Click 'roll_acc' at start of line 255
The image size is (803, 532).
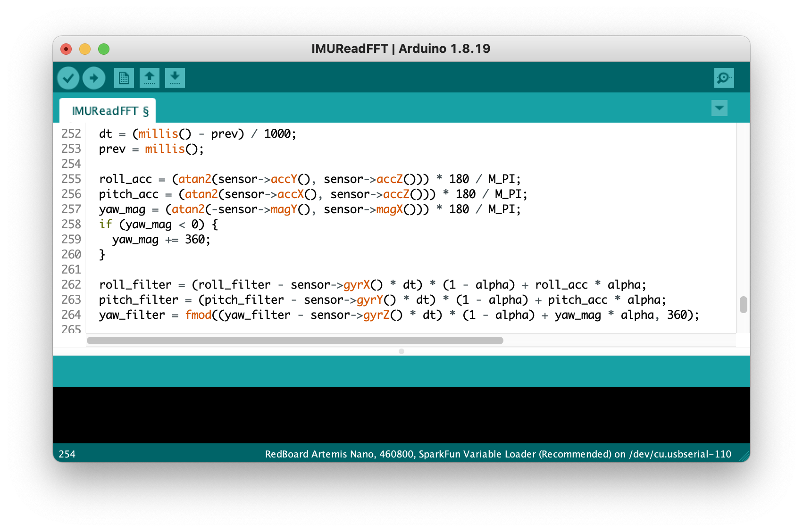(x=125, y=179)
